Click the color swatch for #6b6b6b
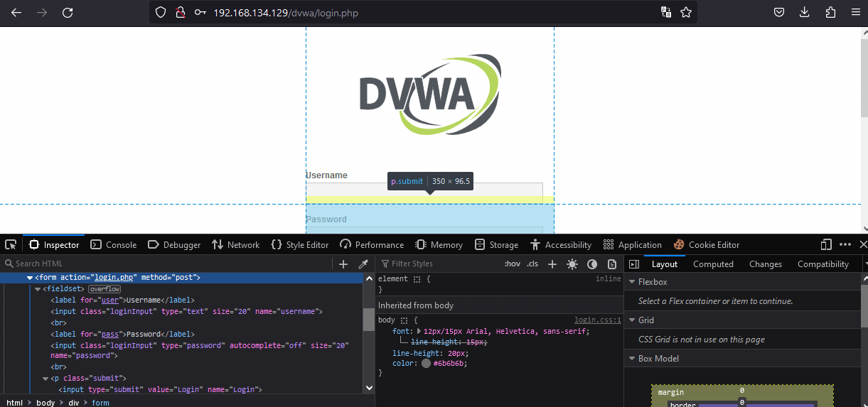Viewport: 868px width, 407px height. coord(426,364)
